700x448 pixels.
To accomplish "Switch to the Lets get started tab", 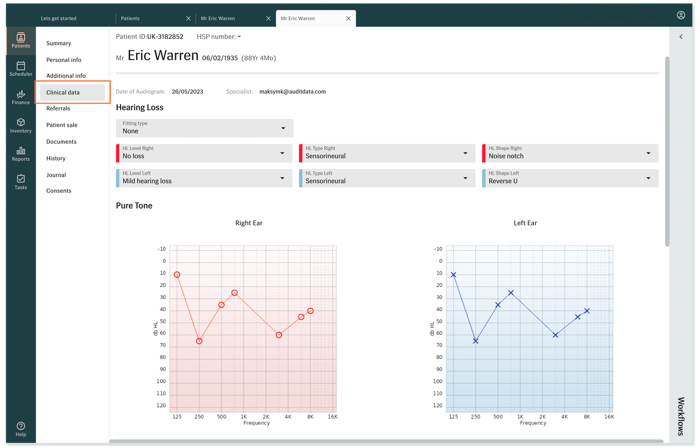I will click(58, 18).
